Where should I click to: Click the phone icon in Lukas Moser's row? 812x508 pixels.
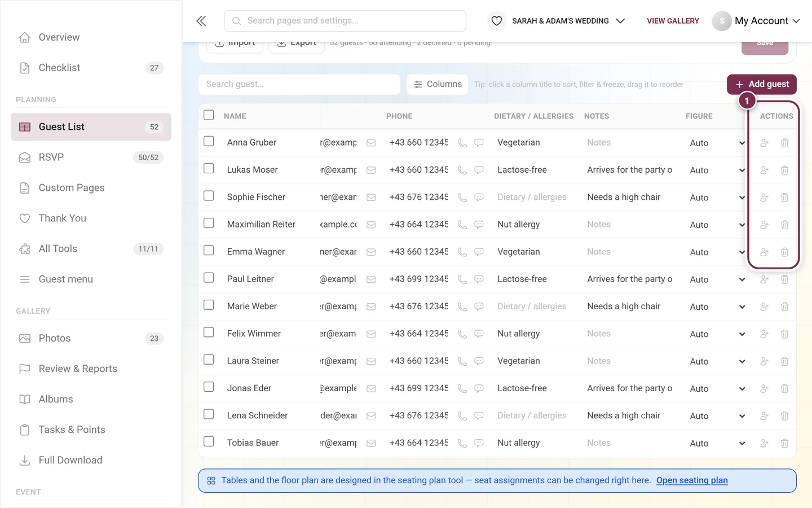coord(462,170)
